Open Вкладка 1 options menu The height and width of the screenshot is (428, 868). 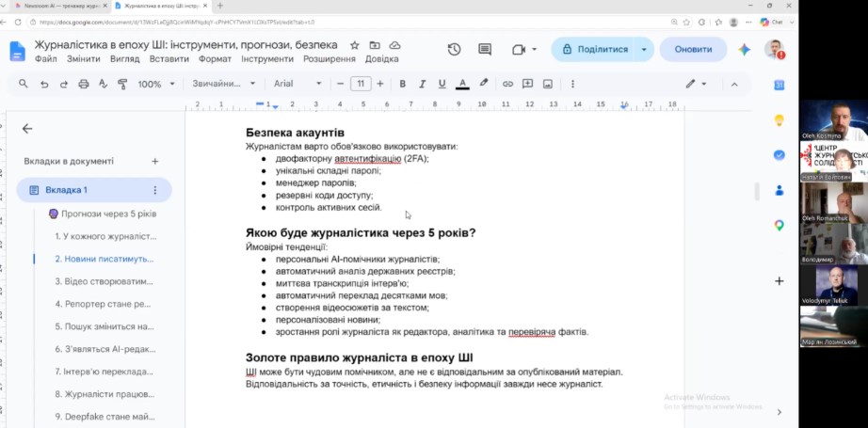pos(155,190)
